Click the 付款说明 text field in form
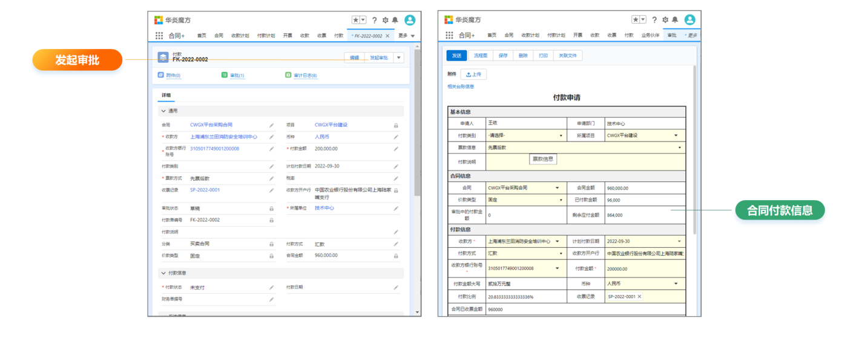 tap(585, 162)
